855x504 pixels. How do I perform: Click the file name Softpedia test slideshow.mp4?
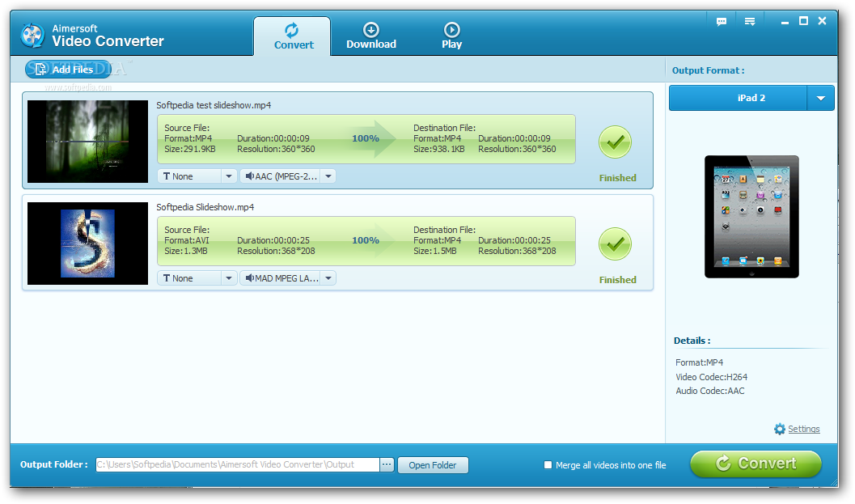pos(214,105)
